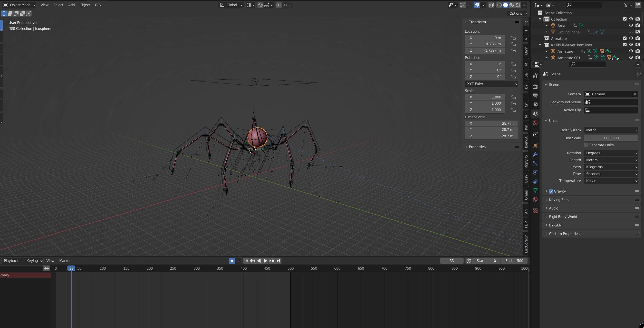Click the End frame 500 field
This screenshot has height=328, width=644.
pyautogui.click(x=514, y=261)
